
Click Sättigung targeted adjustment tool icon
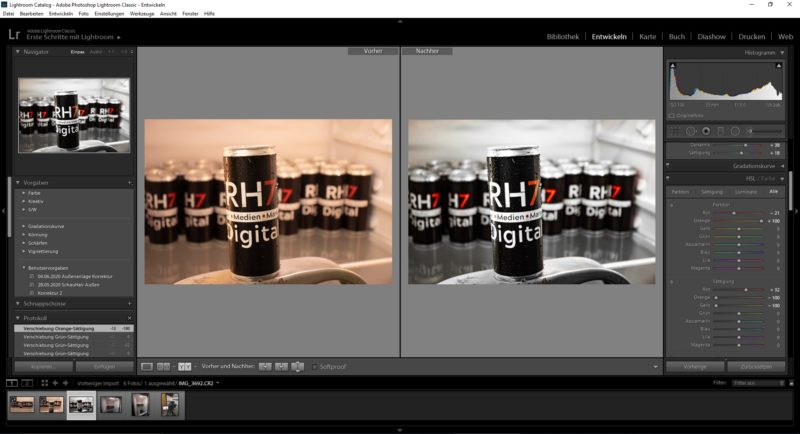[x=671, y=282]
